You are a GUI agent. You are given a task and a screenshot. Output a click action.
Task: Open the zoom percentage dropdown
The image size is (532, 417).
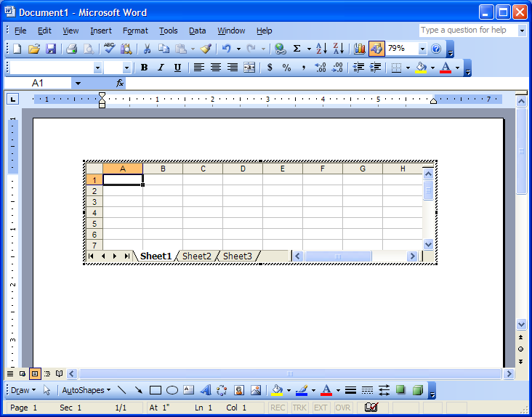[422, 49]
